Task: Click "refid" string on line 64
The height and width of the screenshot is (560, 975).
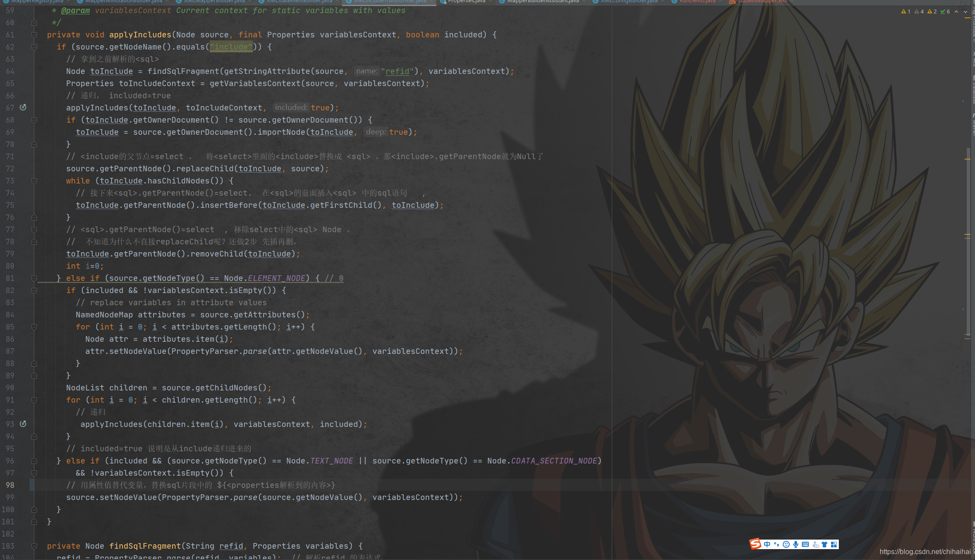Action: pos(398,71)
